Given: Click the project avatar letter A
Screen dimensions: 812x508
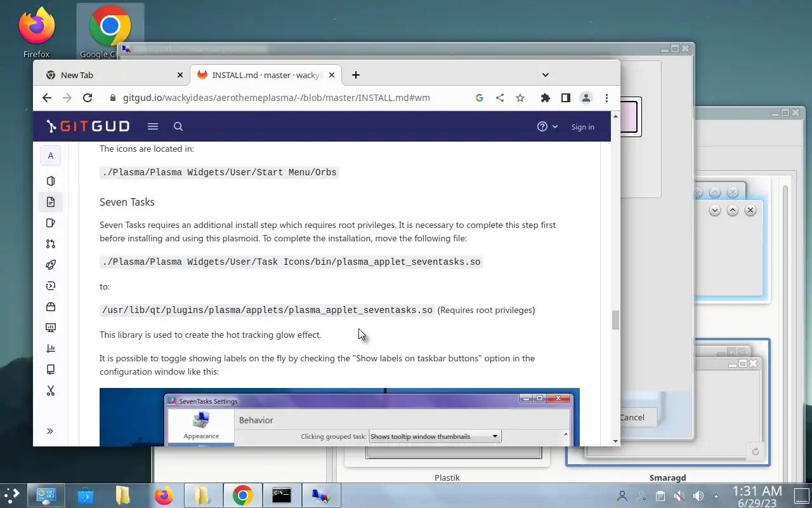Looking at the screenshot, I should (x=51, y=156).
